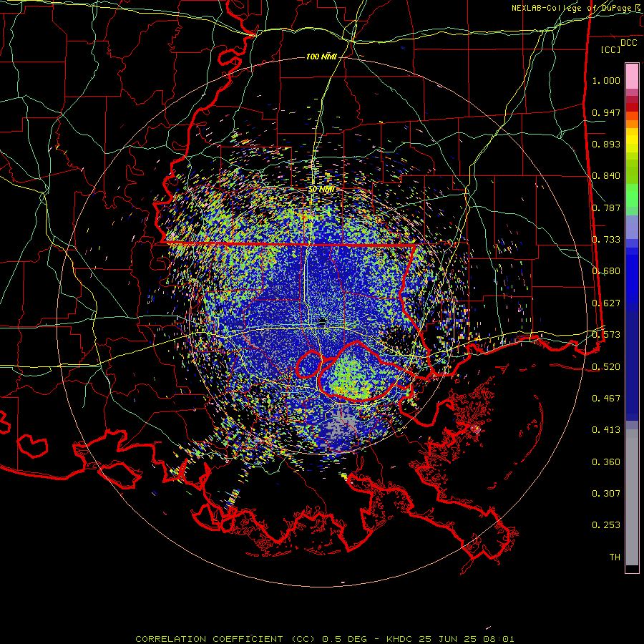The height and width of the screenshot is (644, 644).
Task: Click the 0.733 legend value
Action: [606, 240]
